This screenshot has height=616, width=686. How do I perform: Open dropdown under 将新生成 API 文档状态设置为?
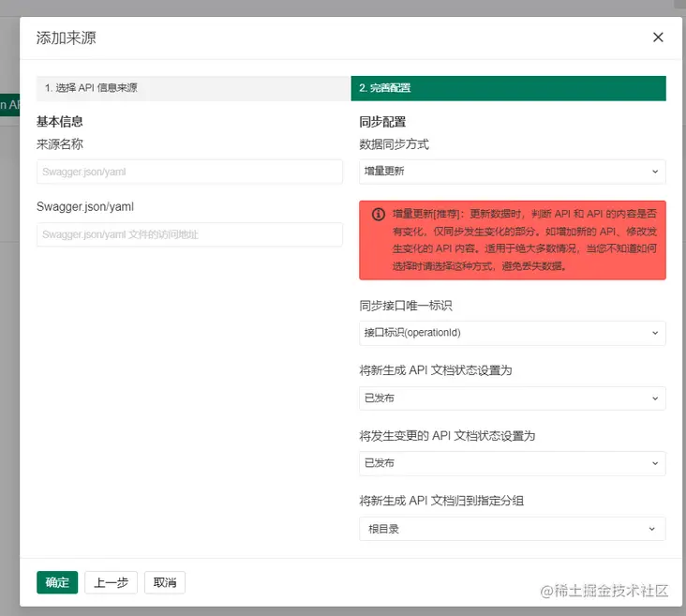pos(513,398)
